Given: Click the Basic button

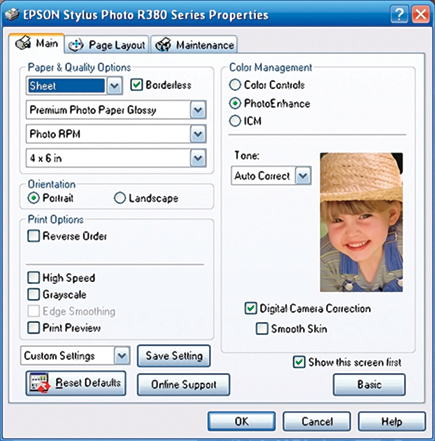Looking at the screenshot, I should pyautogui.click(x=369, y=384).
